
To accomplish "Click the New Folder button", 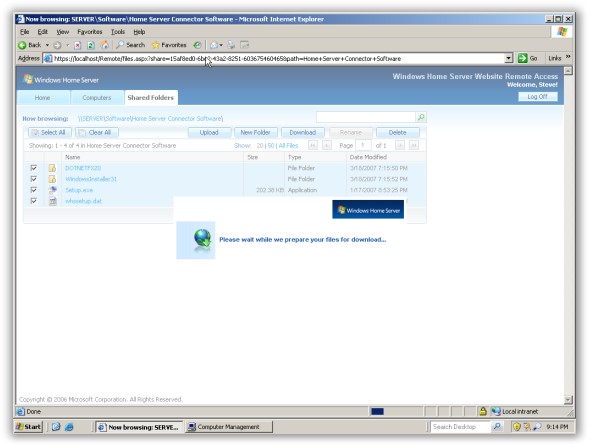I will (x=255, y=133).
